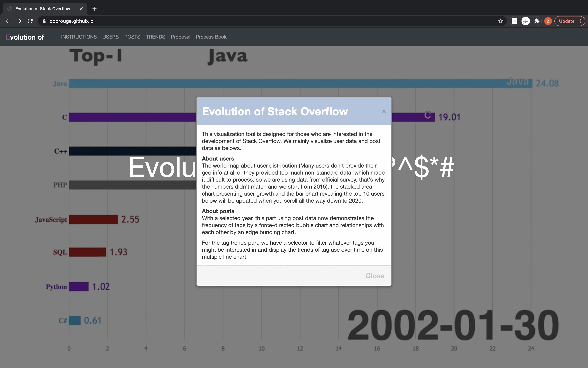The image size is (588, 368).
Task: Reload the page with the refresh icon
Action: point(30,21)
